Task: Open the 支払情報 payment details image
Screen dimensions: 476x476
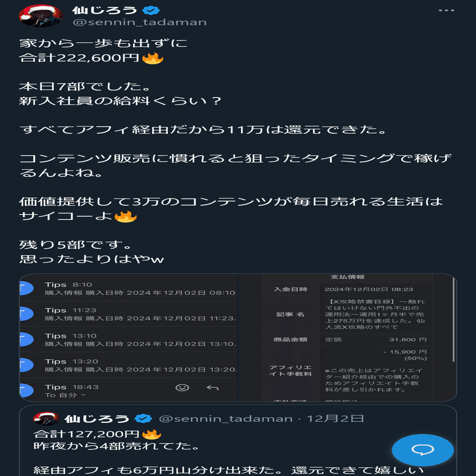Action: 348,338
